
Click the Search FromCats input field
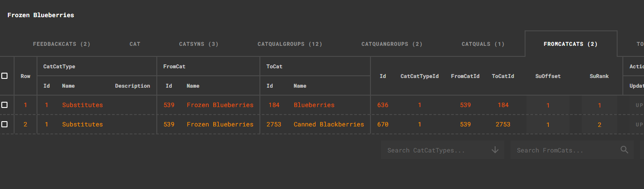pos(572,150)
